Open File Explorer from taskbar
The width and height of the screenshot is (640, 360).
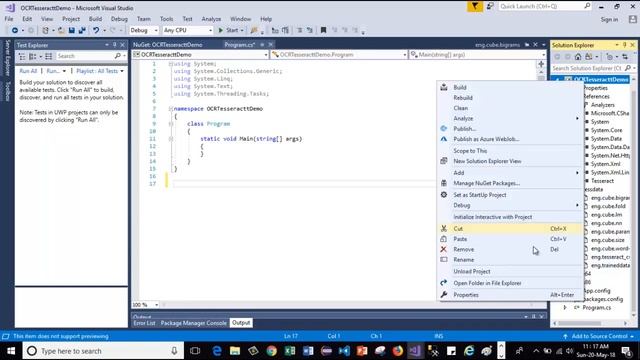235,351
